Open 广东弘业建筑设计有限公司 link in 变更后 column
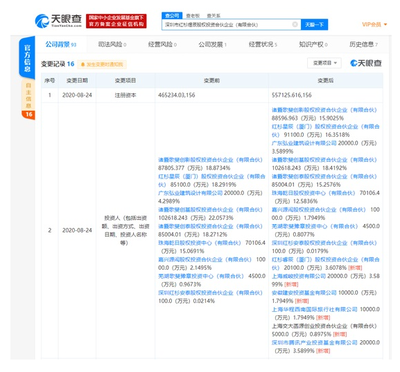The height and width of the screenshot is (372, 400). [x=304, y=143]
